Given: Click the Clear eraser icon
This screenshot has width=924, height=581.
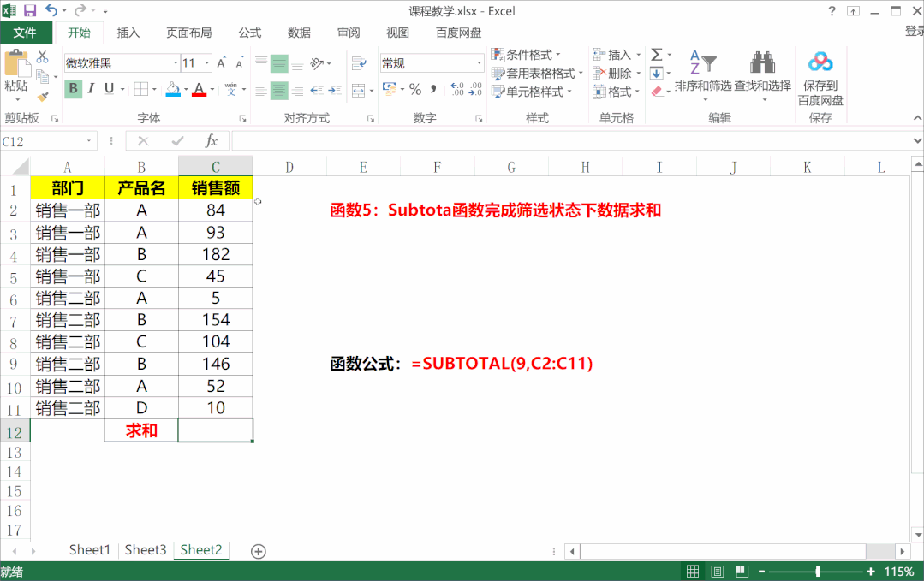Looking at the screenshot, I should 657,92.
